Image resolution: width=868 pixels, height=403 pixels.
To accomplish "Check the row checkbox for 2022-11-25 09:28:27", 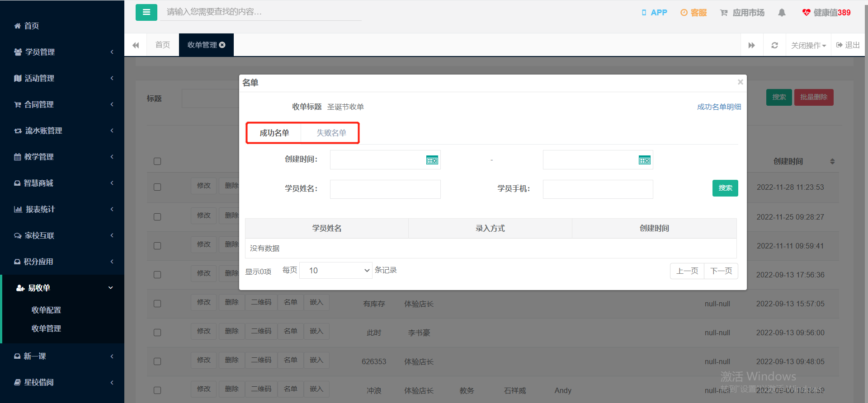I will [157, 217].
